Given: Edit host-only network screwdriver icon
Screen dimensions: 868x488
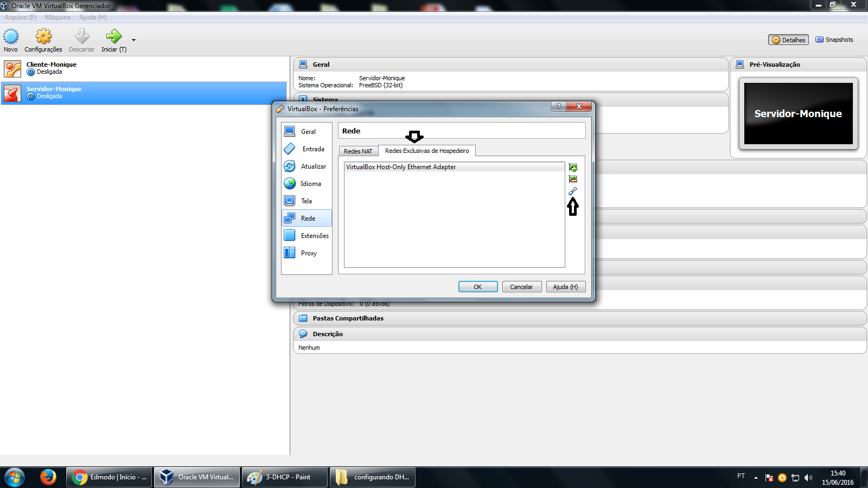Looking at the screenshot, I should (573, 191).
